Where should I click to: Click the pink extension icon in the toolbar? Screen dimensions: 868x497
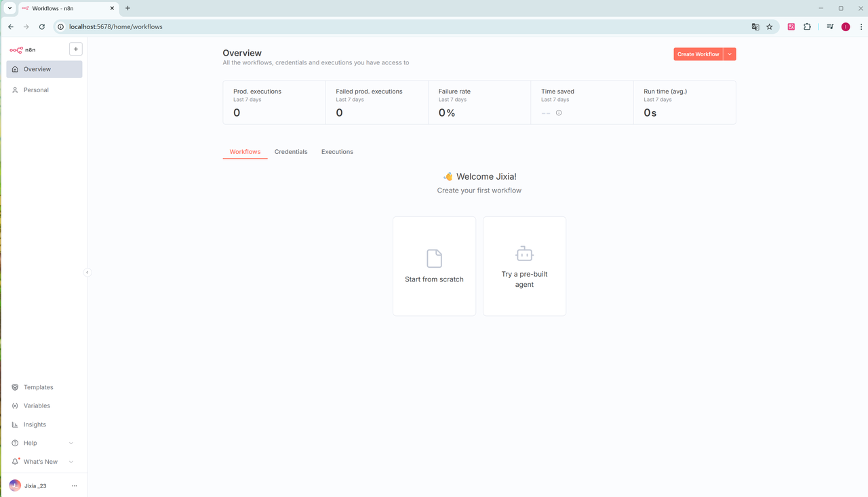[791, 26]
